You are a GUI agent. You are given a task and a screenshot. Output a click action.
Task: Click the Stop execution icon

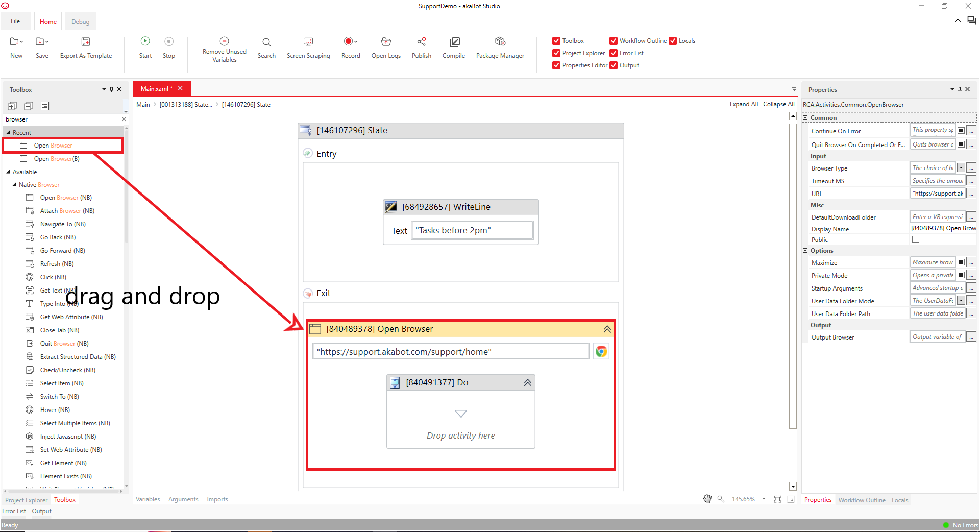pos(169,42)
